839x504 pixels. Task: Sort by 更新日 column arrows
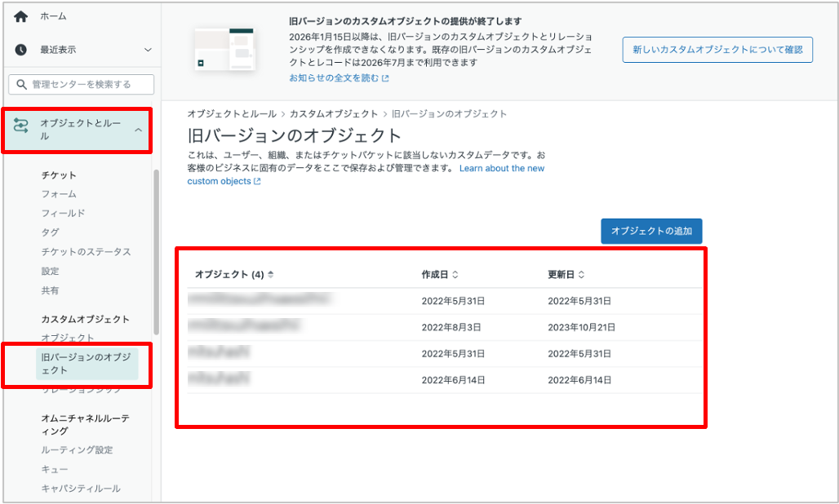581,275
